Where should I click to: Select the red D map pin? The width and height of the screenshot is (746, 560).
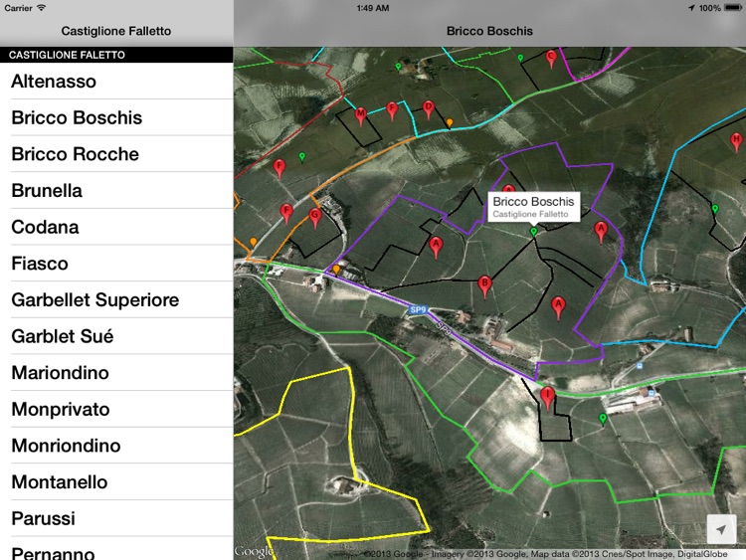[428, 109]
